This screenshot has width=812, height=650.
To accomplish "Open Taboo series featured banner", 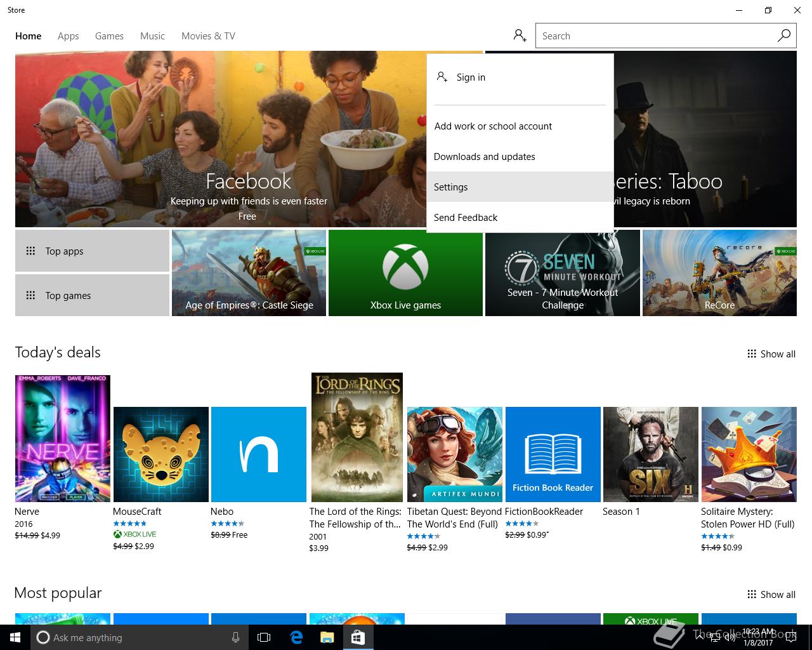I will click(705, 139).
